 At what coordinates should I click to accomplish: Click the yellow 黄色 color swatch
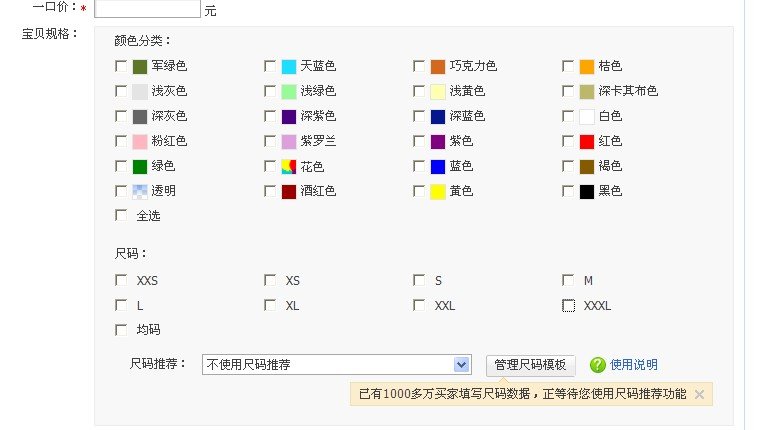click(x=438, y=191)
